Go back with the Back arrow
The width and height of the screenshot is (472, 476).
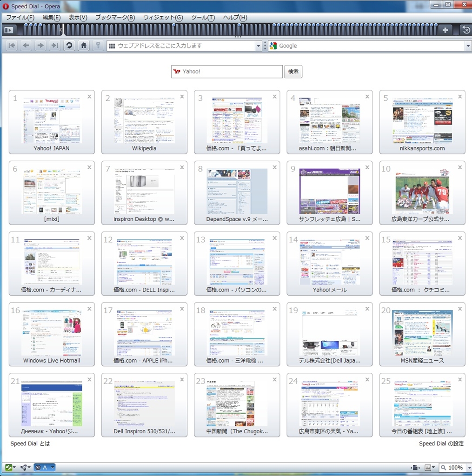tap(26, 46)
